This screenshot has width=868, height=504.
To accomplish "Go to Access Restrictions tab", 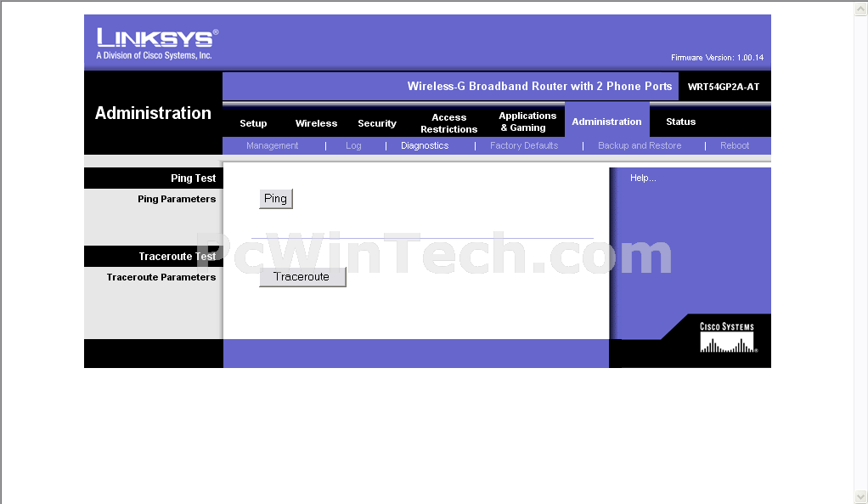I will [x=448, y=123].
